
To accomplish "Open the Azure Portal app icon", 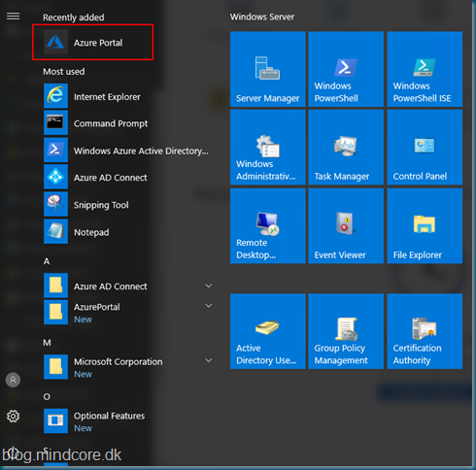I will click(x=55, y=42).
